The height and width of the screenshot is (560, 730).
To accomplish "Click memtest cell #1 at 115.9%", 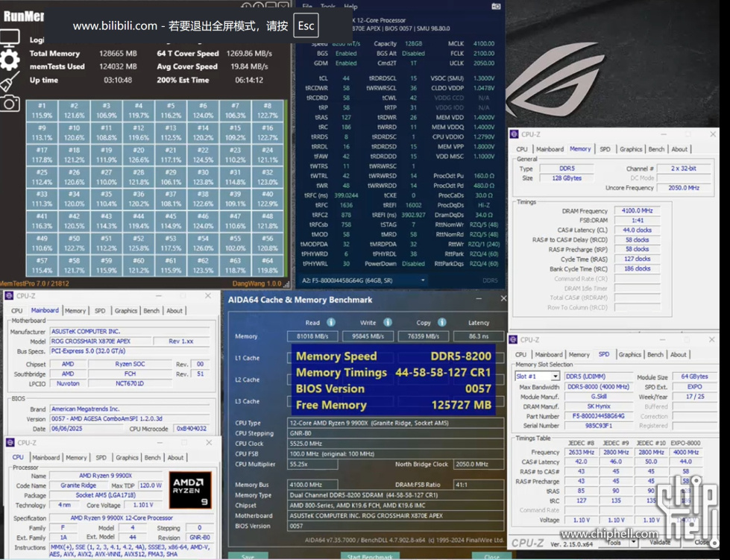I will tap(42, 111).
